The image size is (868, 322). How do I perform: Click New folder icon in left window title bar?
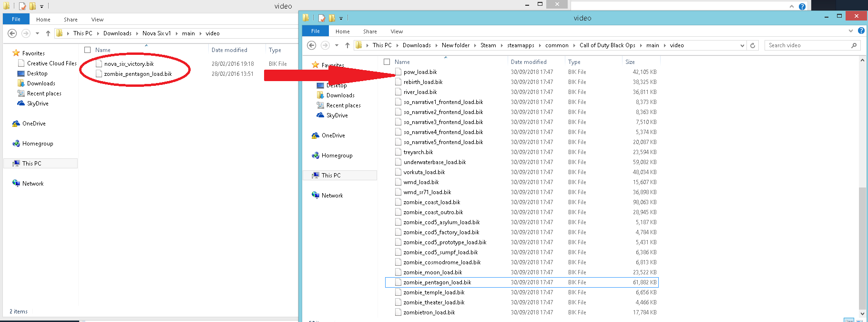(32, 6)
